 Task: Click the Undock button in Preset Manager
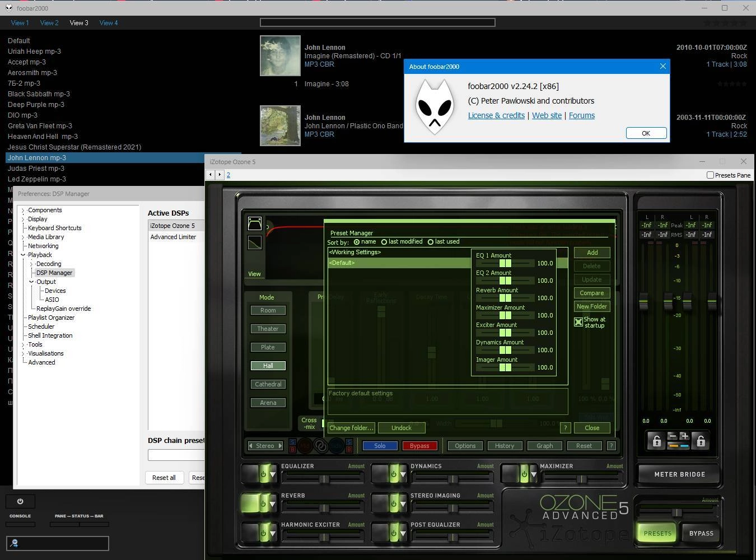point(402,428)
